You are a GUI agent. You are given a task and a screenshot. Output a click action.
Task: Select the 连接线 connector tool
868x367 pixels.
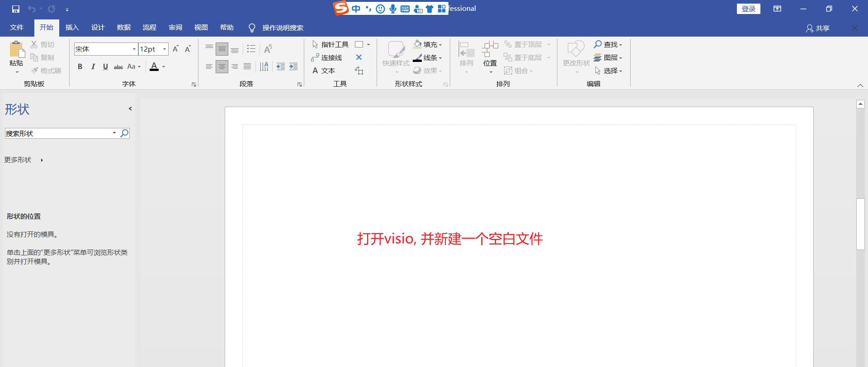click(x=326, y=57)
